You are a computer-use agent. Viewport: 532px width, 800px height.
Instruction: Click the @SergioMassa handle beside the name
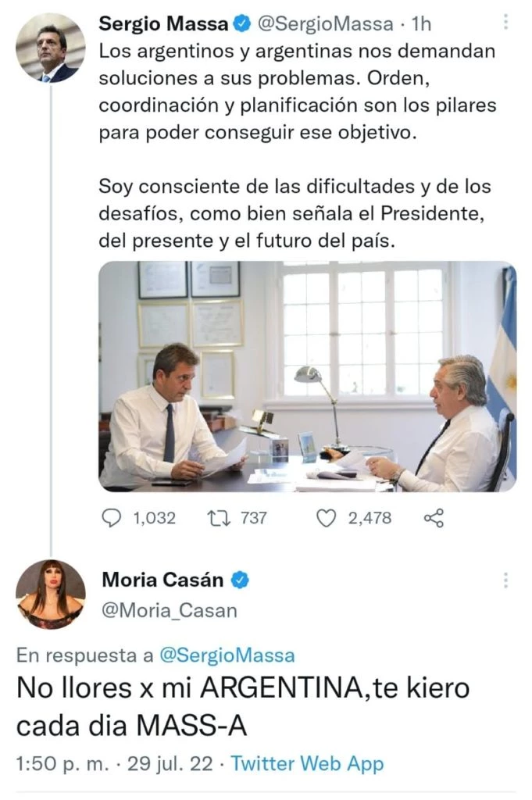click(325, 24)
